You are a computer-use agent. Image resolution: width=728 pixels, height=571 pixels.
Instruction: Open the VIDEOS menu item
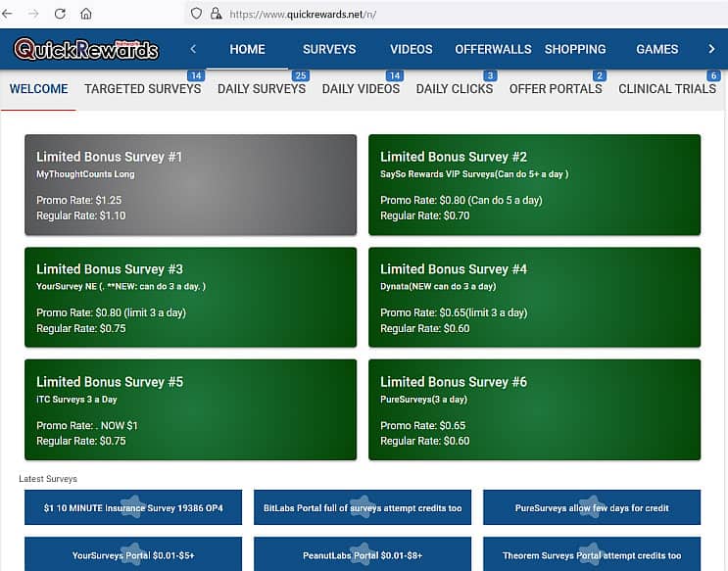click(411, 49)
